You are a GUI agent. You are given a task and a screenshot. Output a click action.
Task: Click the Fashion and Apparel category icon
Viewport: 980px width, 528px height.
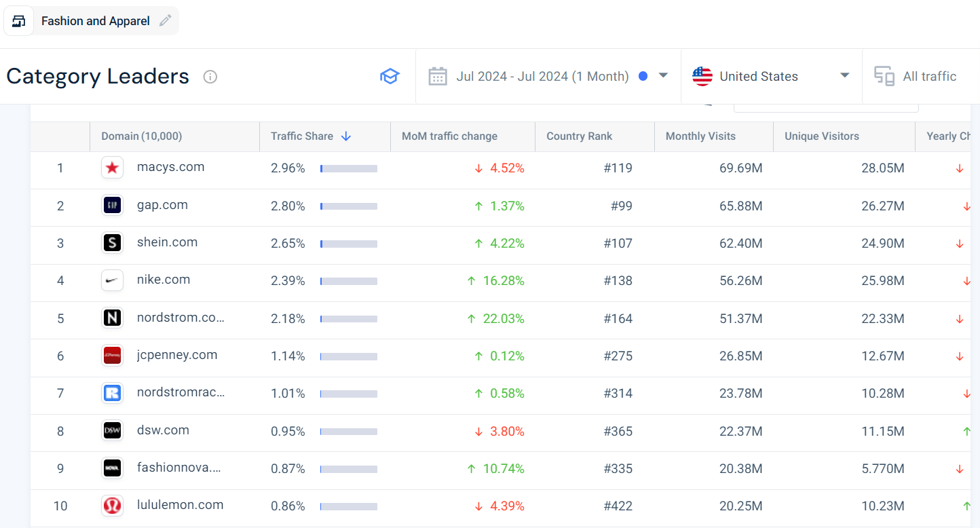click(19, 21)
